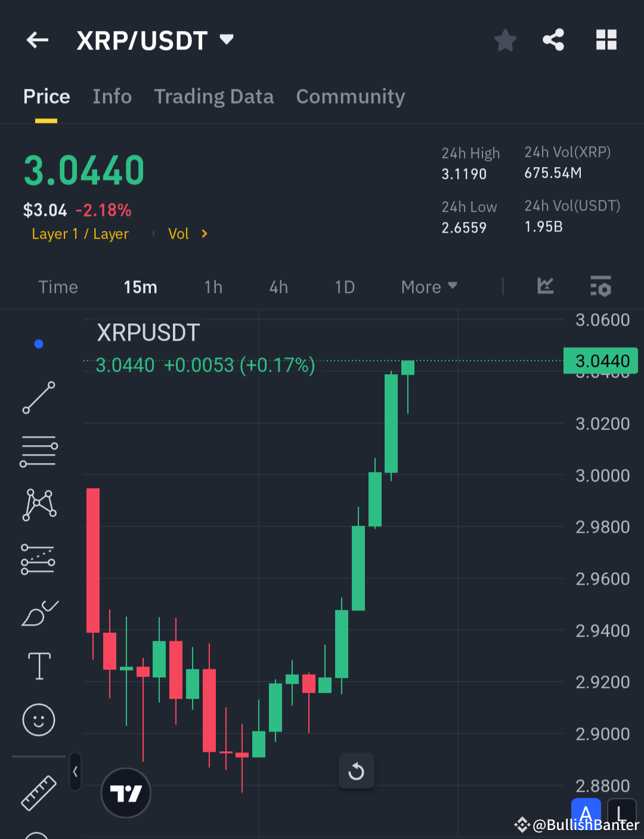Pick the brush drawing tool
The width and height of the screenshot is (644, 839).
(x=39, y=612)
